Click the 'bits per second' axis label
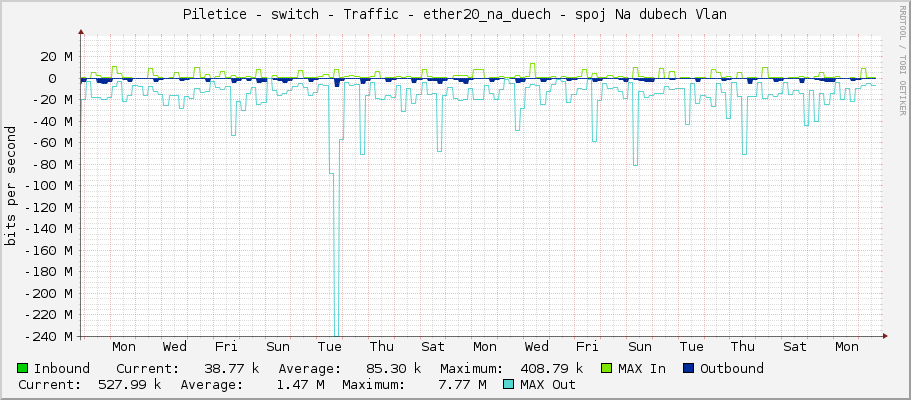Image resolution: width=911 pixels, height=400 pixels. [11, 186]
